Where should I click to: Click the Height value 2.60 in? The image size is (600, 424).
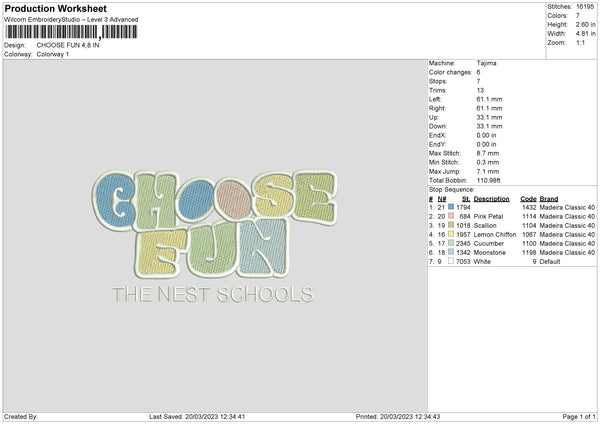pos(585,24)
